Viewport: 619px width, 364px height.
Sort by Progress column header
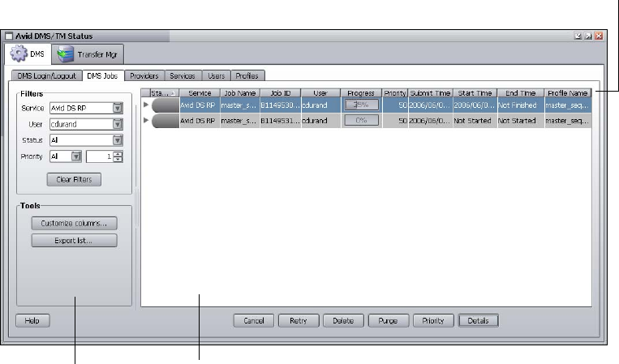tap(361, 93)
